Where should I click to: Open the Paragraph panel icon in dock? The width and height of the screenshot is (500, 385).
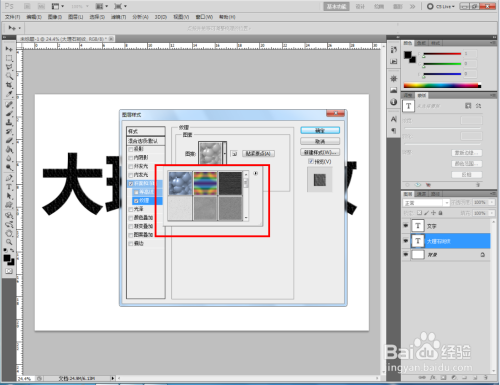click(394, 130)
